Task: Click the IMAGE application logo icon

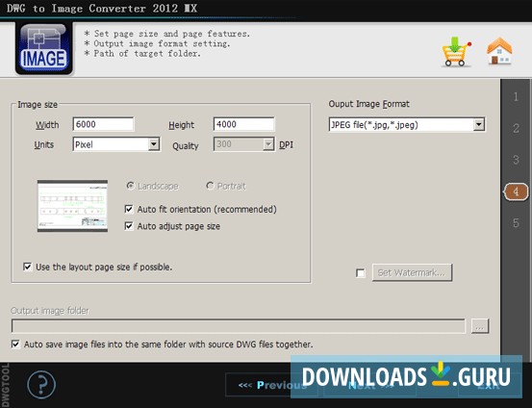Action: [x=44, y=48]
